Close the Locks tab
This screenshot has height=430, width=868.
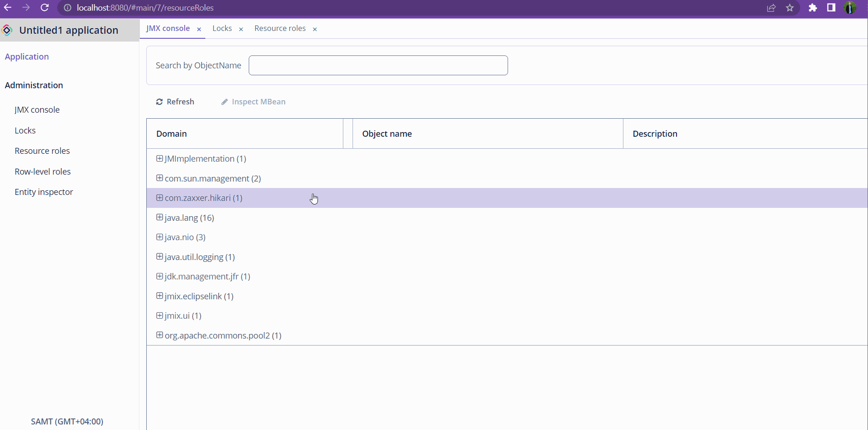click(241, 29)
